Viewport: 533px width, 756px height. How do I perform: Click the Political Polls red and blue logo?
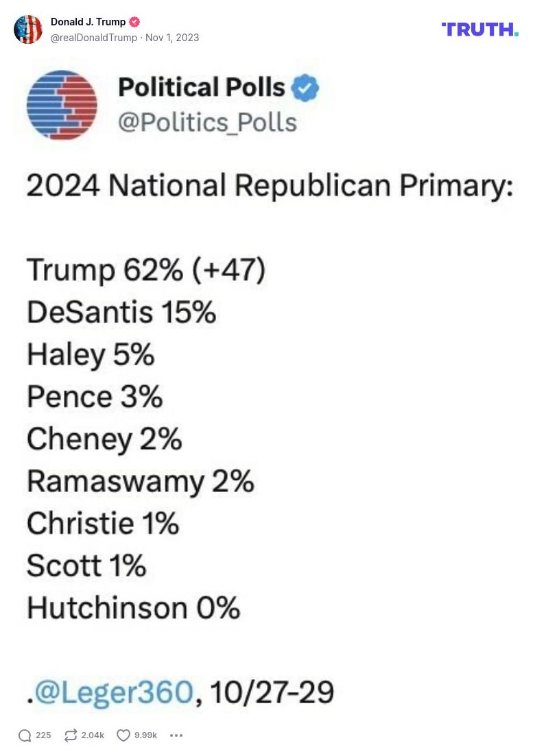[x=62, y=105]
